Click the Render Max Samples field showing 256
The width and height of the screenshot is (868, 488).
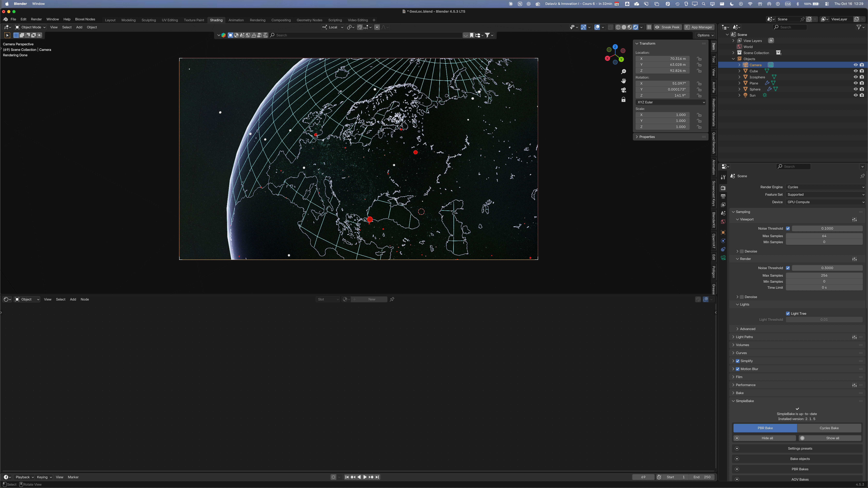[824, 276]
